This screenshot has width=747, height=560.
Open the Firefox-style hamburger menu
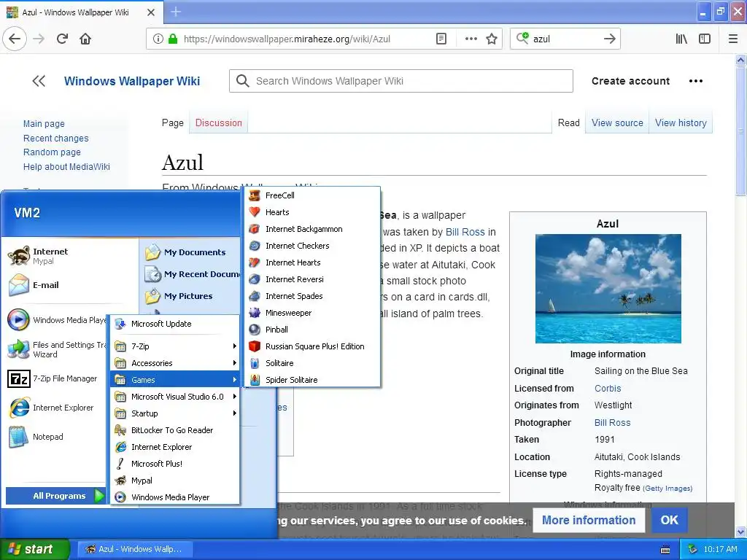(733, 39)
